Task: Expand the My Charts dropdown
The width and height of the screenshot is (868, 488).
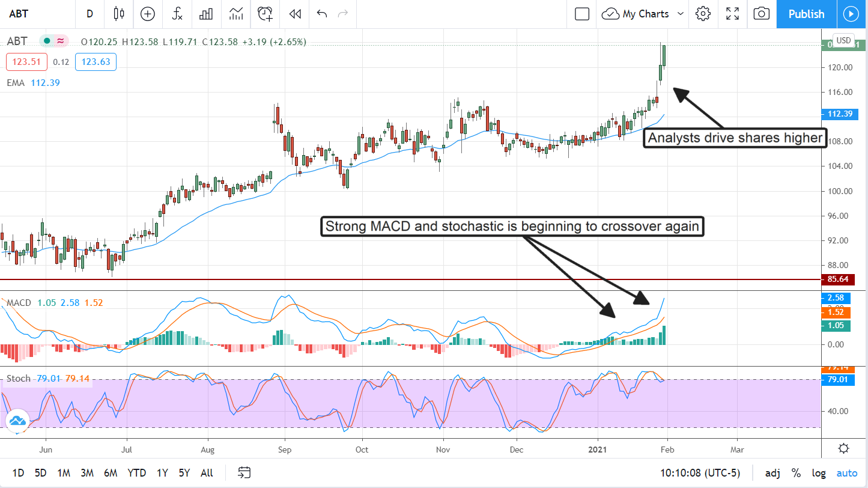Action: point(681,14)
